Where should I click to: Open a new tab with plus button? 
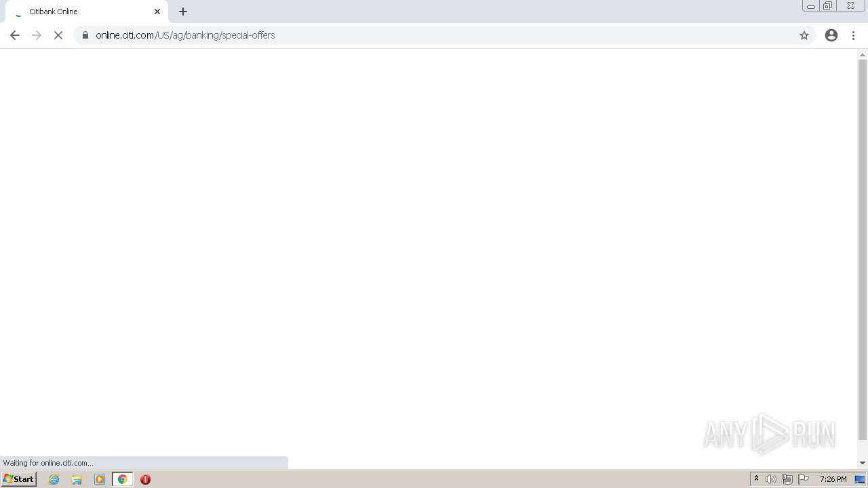(x=183, y=12)
